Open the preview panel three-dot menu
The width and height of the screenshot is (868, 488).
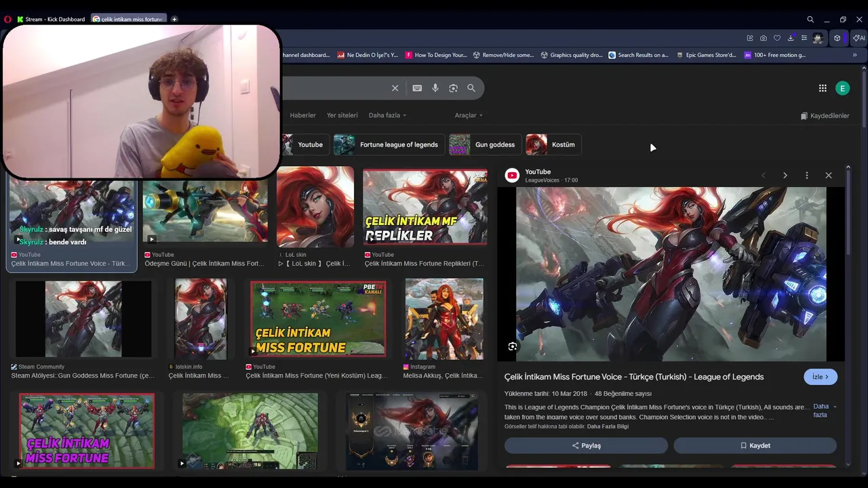(807, 175)
